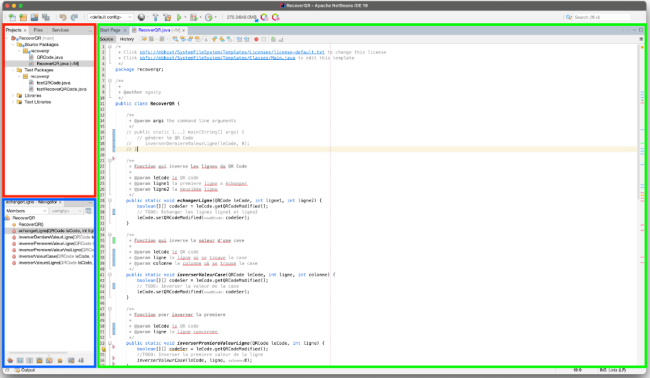
Task: Click the red record macro icon
Action: click(256, 39)
